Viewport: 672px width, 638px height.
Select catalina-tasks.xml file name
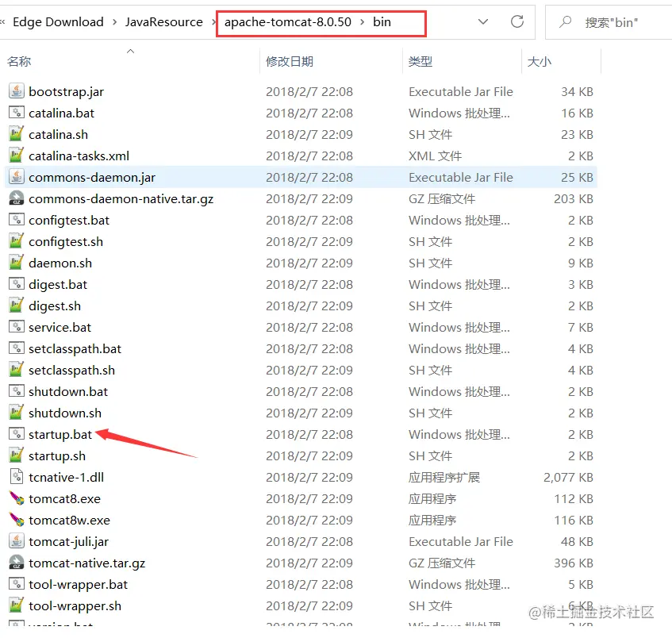pos(79,156)
